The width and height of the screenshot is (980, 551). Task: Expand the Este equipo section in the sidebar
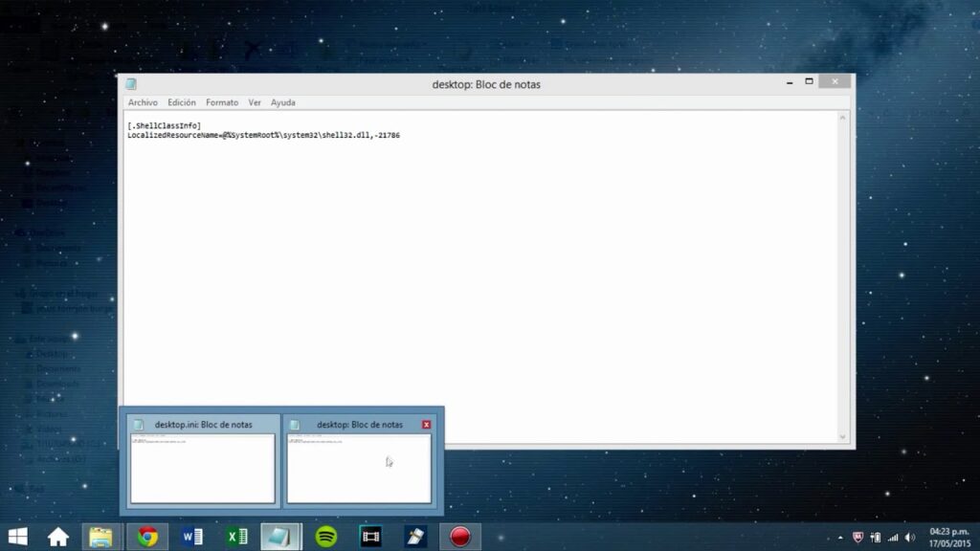pos(19,339)
